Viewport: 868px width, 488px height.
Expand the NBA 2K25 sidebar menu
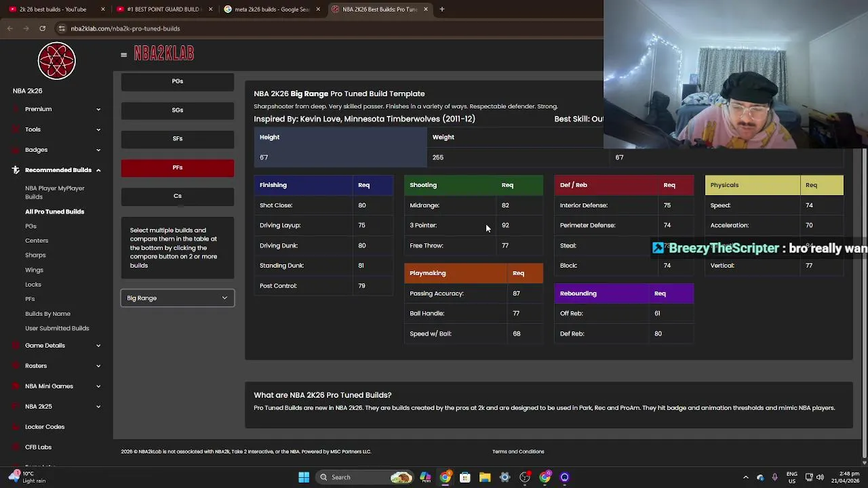coord(57,407)
